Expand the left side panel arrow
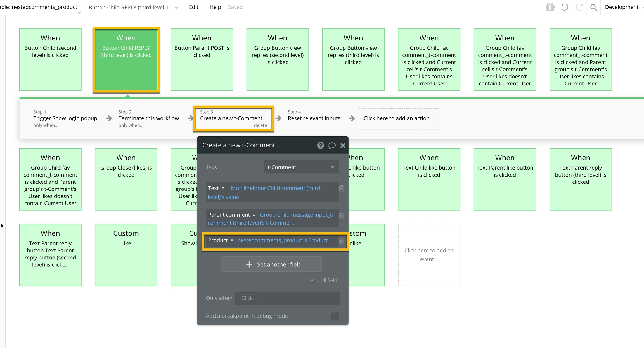The width and height of the screenshot is (644, 348). click(2, 226)
